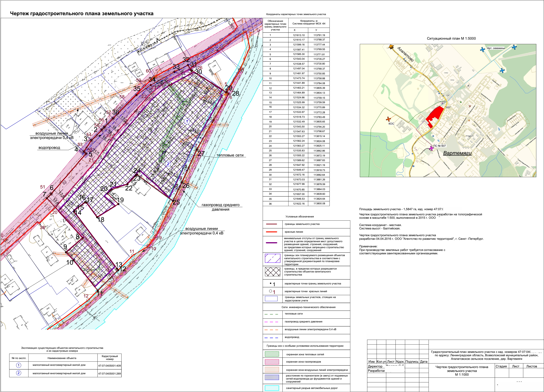Click the orange arrow marker beside Агалатово
Image resolution: width=544 pixels, height=392 pixels.
click(x=391, y=47)
